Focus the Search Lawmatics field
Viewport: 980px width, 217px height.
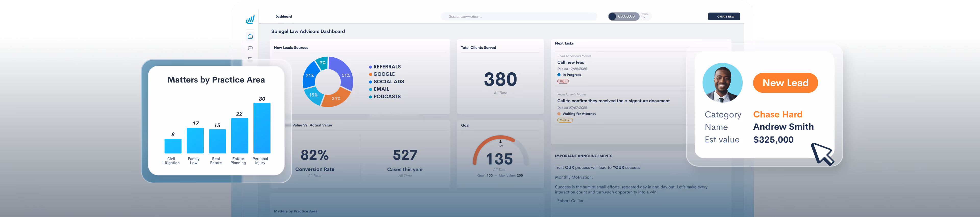[519, 16]
